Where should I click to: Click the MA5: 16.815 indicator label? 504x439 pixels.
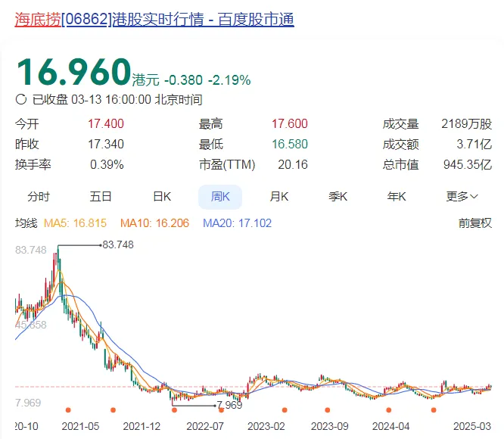[x=75, y=223]
